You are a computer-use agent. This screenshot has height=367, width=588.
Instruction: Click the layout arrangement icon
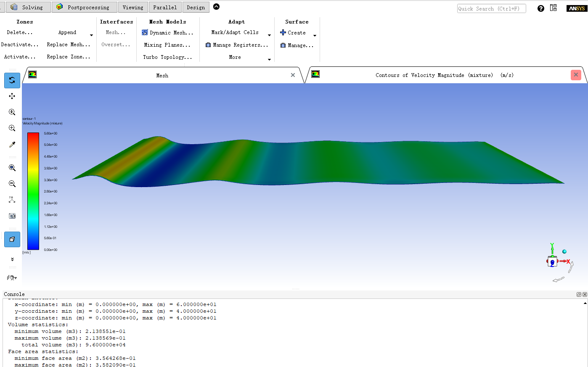click(554, 8)
